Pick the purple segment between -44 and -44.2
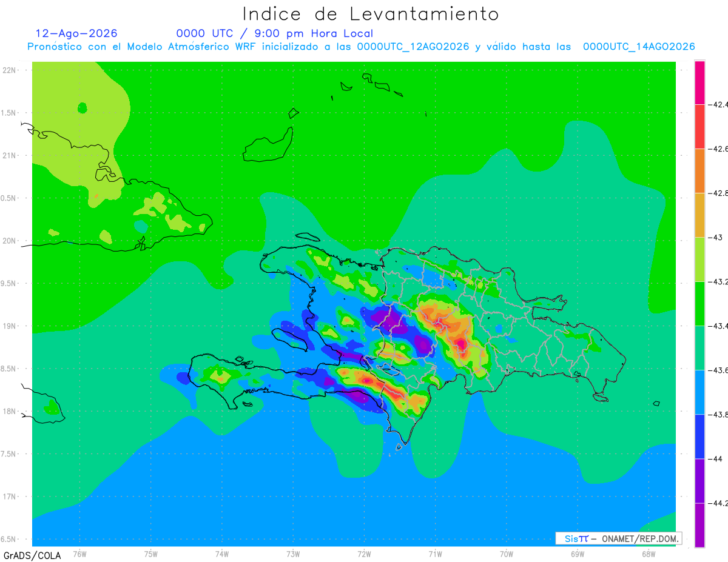 699,481
